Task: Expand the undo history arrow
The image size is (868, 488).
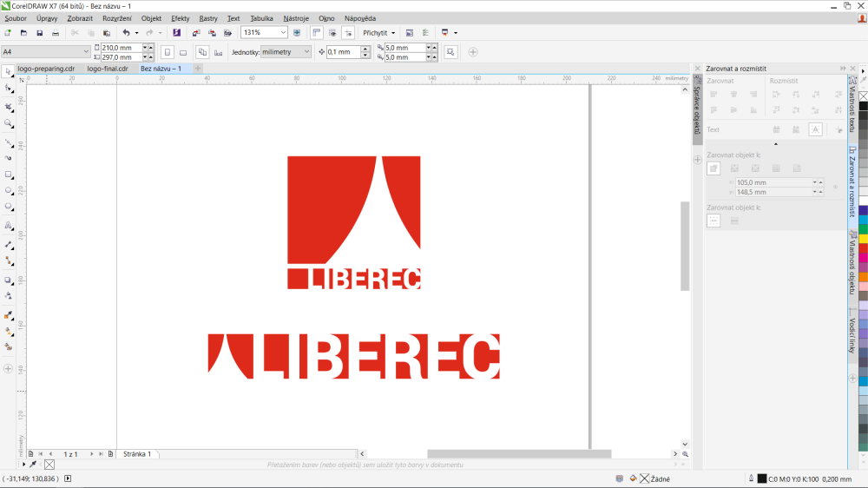Action: pos(137,33)
